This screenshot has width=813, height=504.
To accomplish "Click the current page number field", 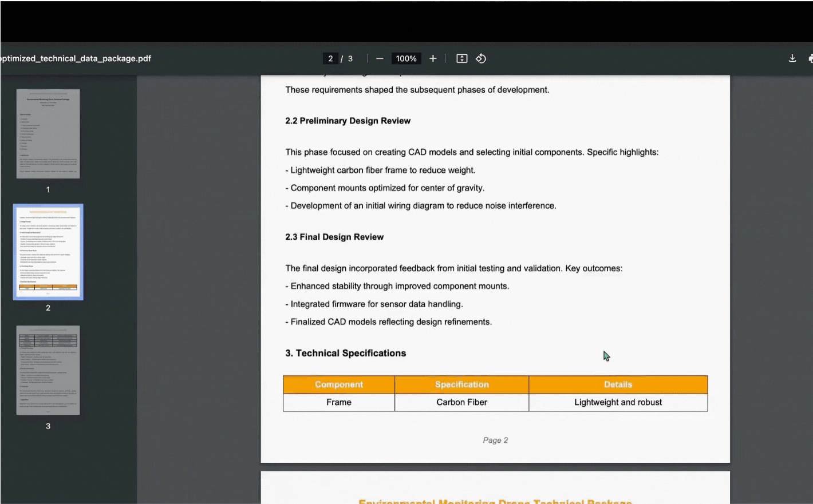I will (x=330, y=58).
